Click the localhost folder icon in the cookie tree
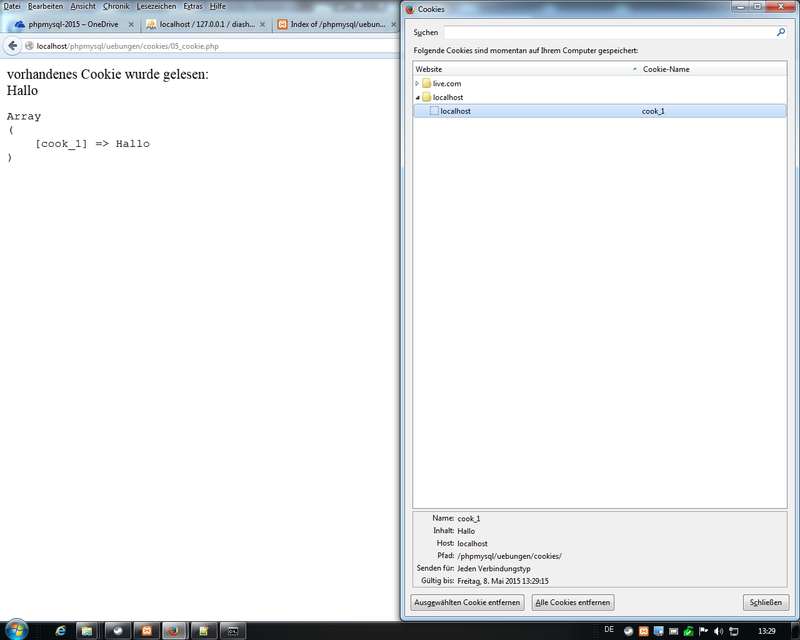 [x=427, y=97]
